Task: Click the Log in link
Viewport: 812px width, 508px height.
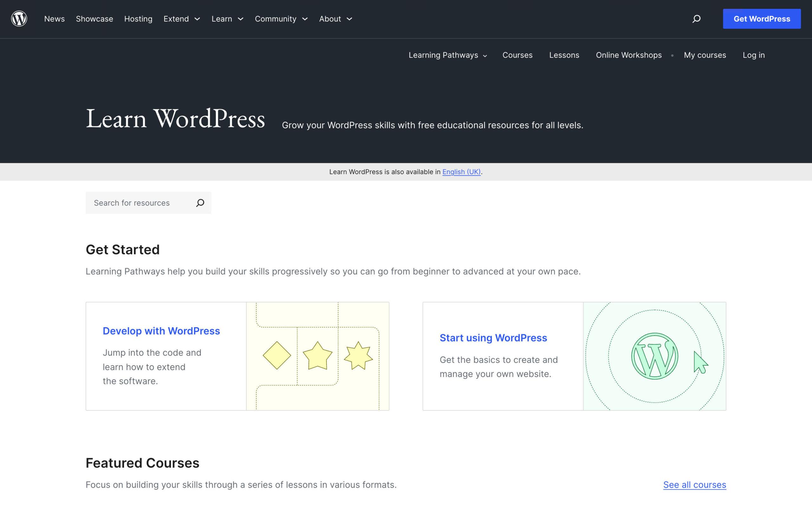Action: [x=754, y=55]
